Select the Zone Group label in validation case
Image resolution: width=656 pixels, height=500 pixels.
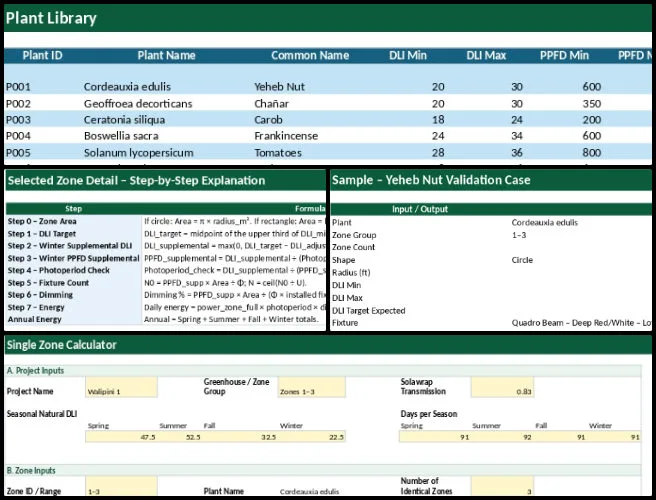pyautogui.click(x=354, y=235)
